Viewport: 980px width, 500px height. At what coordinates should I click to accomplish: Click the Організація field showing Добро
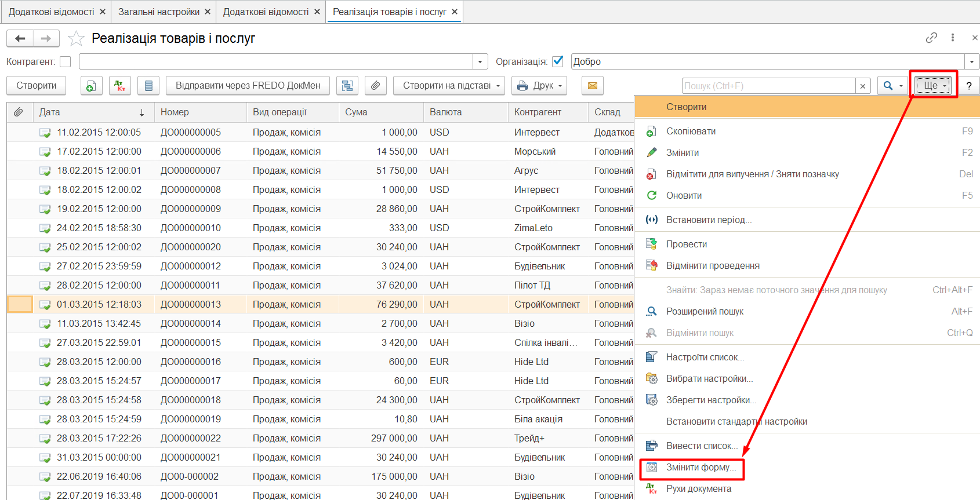click(768, 61)
